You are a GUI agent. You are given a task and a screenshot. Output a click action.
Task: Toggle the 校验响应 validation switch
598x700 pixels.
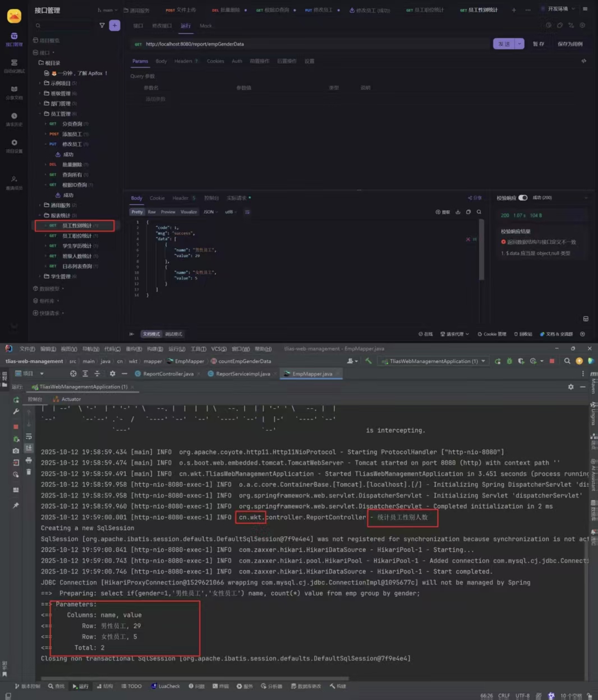[x=523, y=197]
